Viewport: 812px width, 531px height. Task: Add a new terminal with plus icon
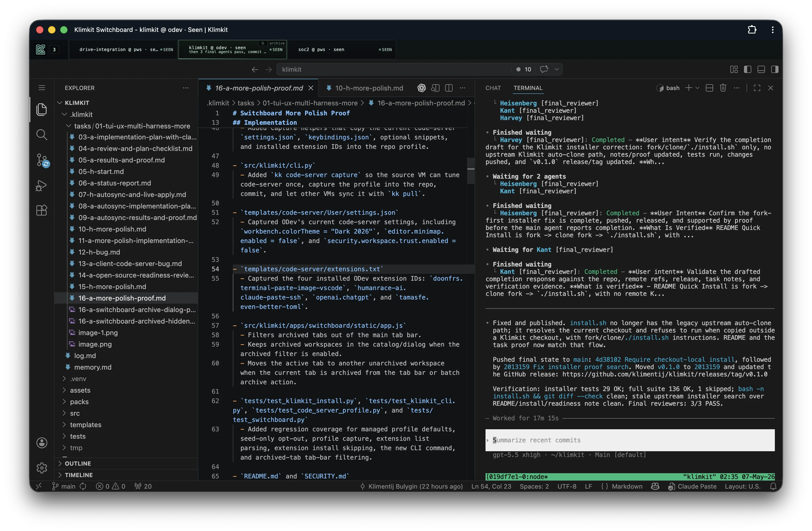click(689, 88)
